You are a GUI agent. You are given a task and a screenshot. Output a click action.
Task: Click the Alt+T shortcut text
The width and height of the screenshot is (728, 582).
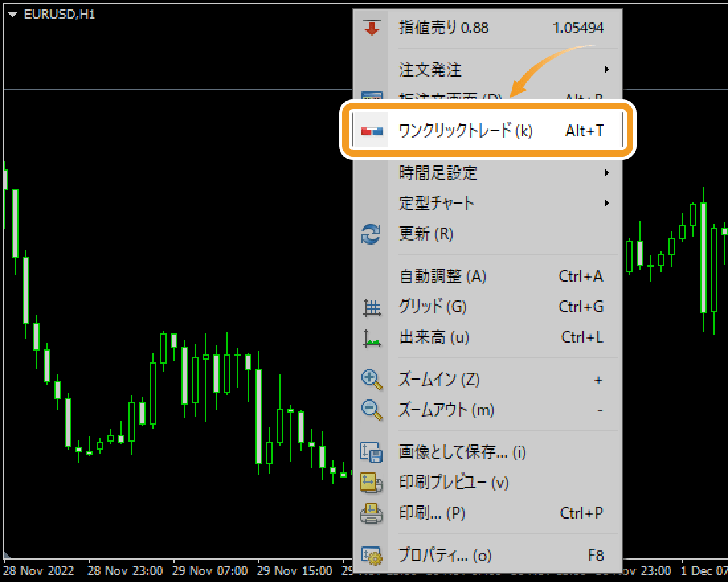(584, 131)
